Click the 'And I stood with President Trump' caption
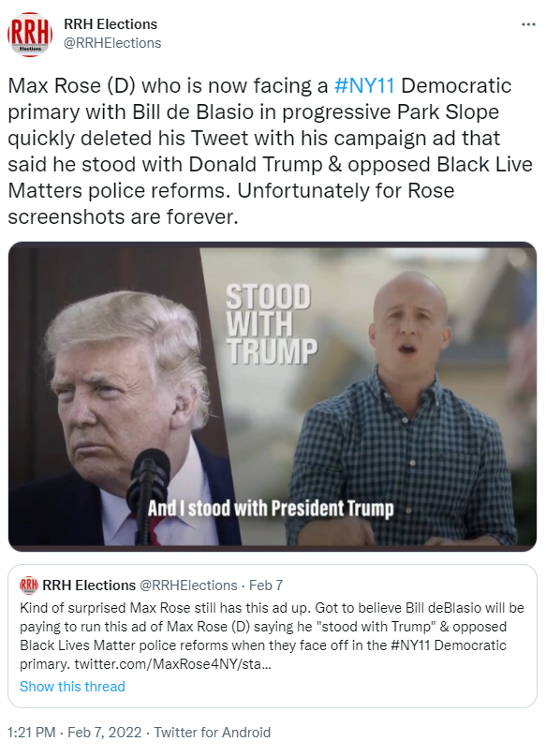 (271, 509)
